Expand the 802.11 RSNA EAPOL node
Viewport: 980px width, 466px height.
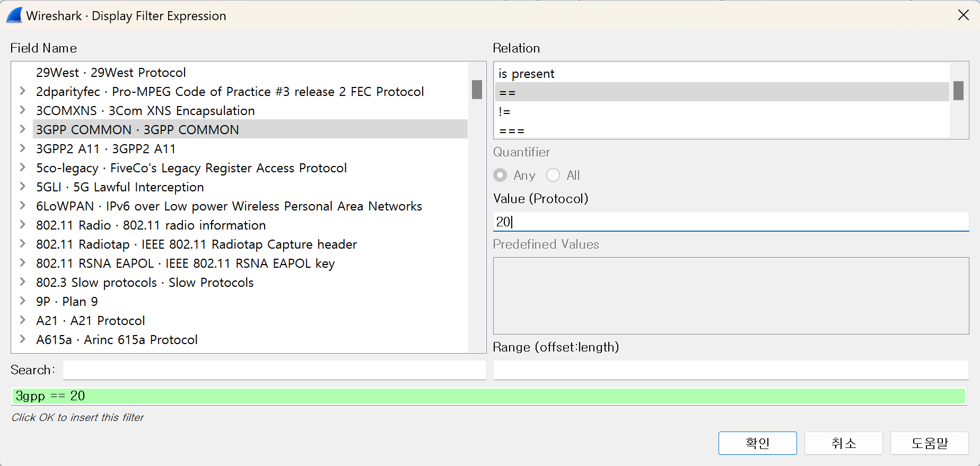coord(22,263)
